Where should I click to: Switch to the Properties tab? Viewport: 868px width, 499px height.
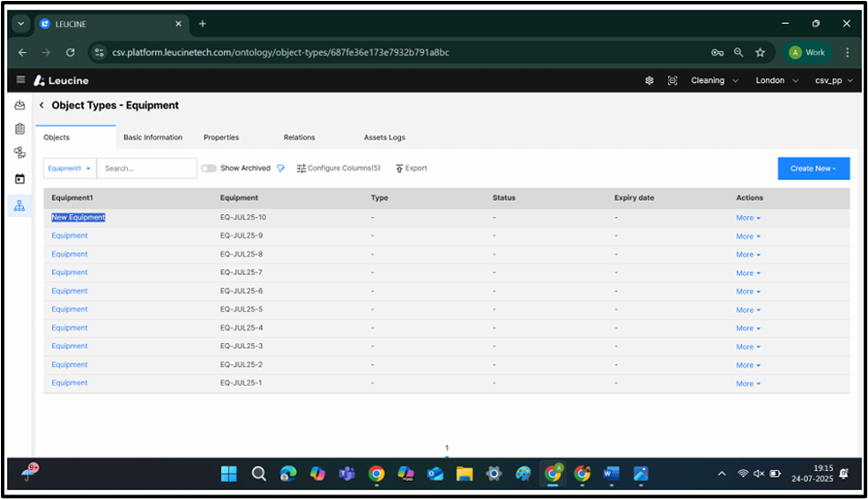tap(221, 138)
